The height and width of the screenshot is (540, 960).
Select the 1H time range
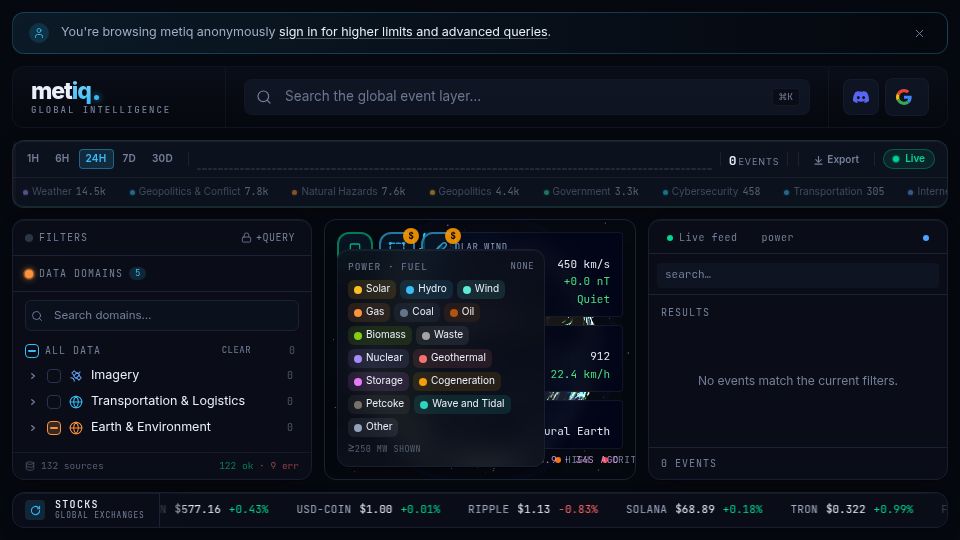coord(33,159)
